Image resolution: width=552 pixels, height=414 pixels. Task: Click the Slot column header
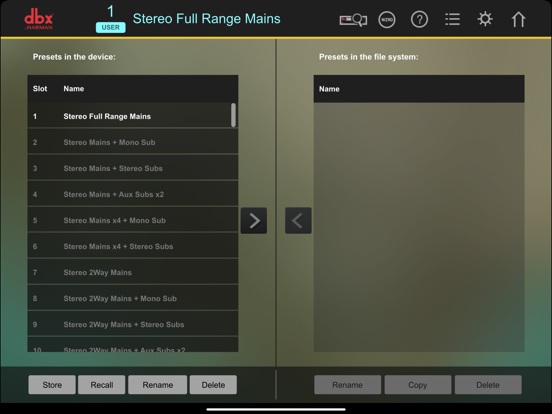pyautogui.click(x=40, y=89)
